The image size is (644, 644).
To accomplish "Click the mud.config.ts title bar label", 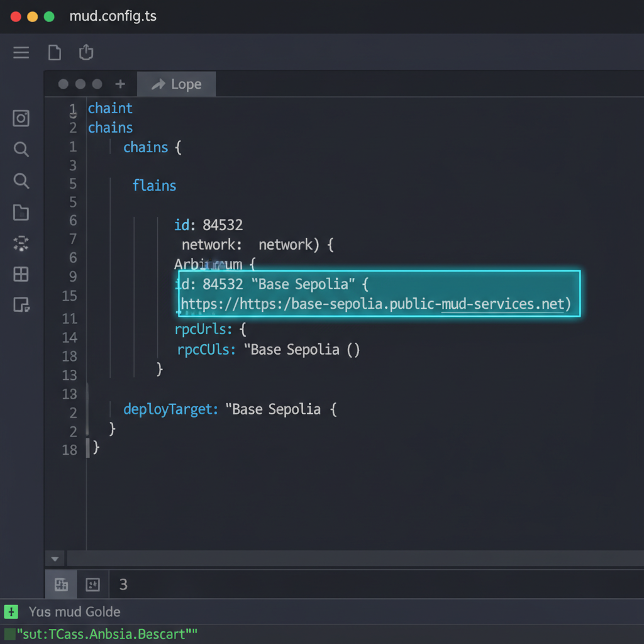I will click(x=113, y=16).
